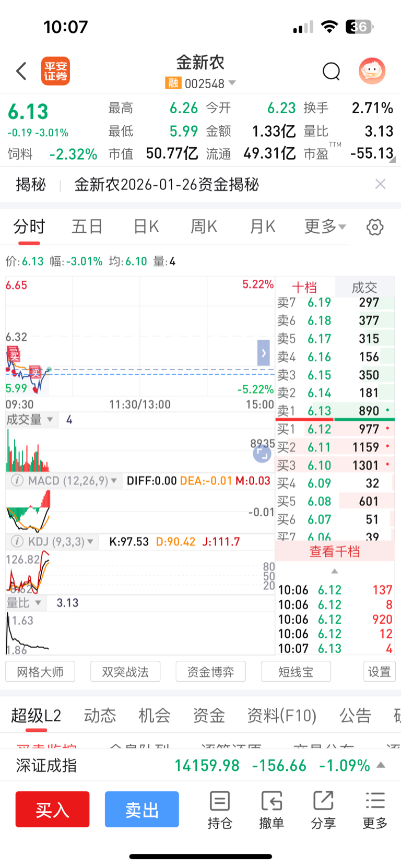Select 卖1 6.13 order row
The width and height of the screenshot is (401, 868).
335,411
